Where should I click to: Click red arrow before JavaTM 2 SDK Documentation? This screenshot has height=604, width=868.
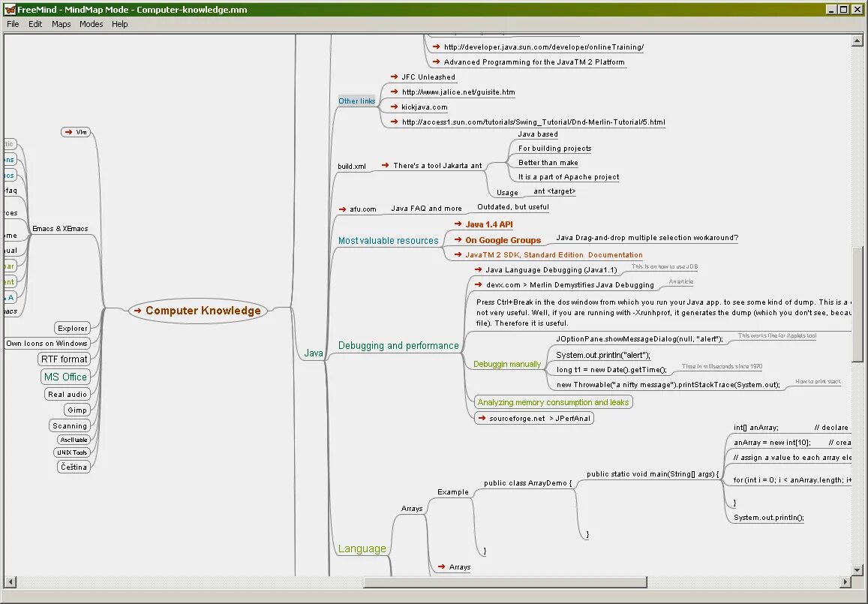click(x=458, y=254)
